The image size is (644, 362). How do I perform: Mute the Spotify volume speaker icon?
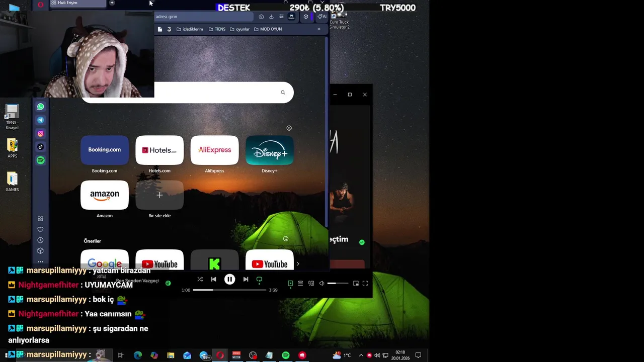click(322, 284)
